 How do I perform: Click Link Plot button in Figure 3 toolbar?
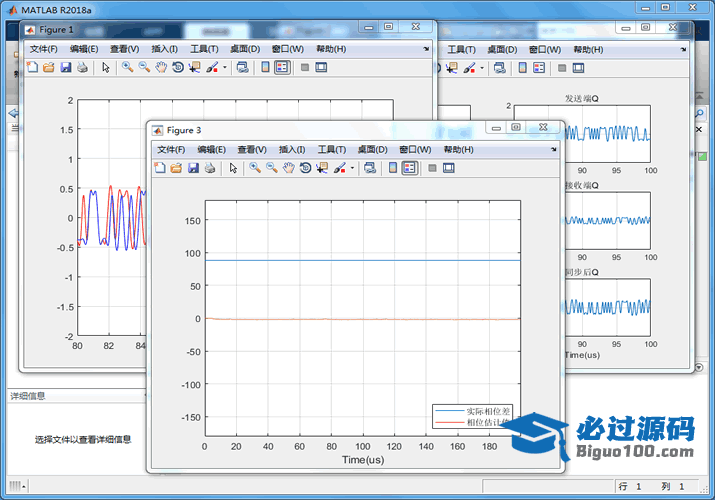[x=370, y=168]
